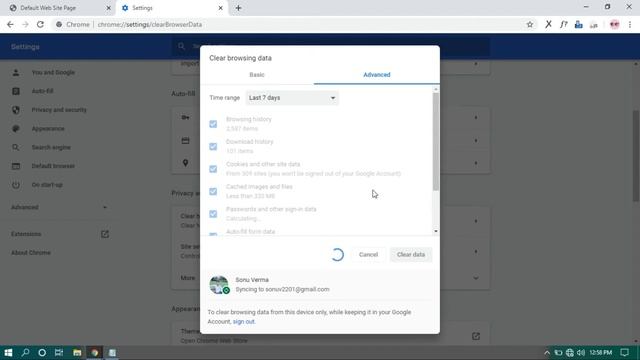Image resolution: width=640 pixels, height=360 pixels.
Task: Click the dialog list scrollbar thumb
Action: coord(436,141)
